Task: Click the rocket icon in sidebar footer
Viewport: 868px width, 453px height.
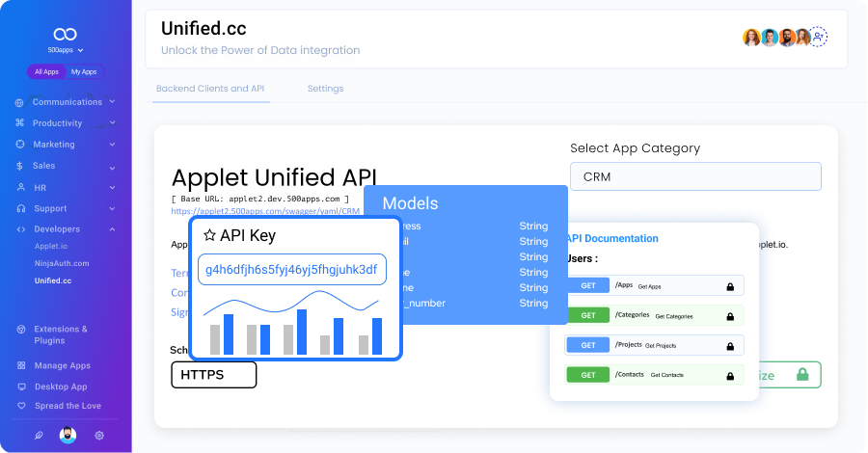Action: click(x=39, y=436)
